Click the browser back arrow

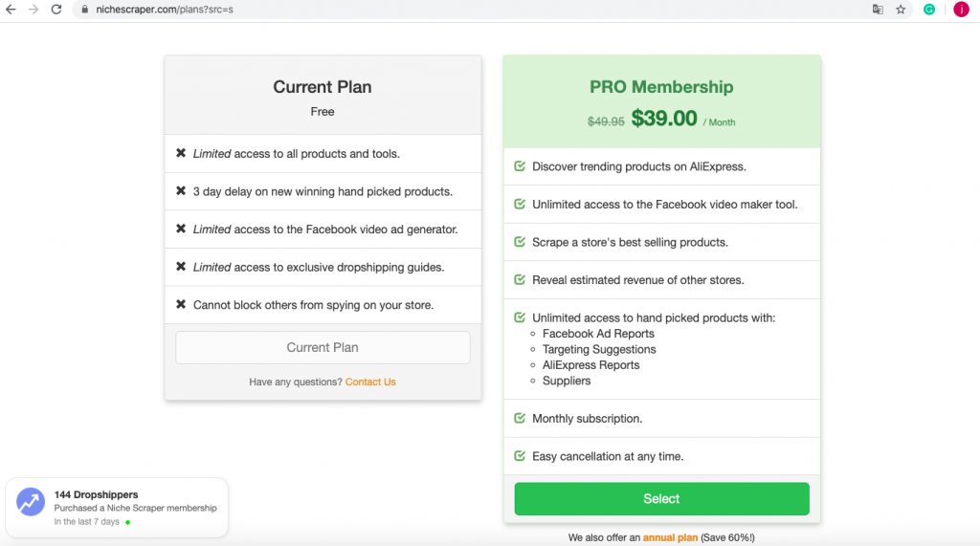click(11, 10)
